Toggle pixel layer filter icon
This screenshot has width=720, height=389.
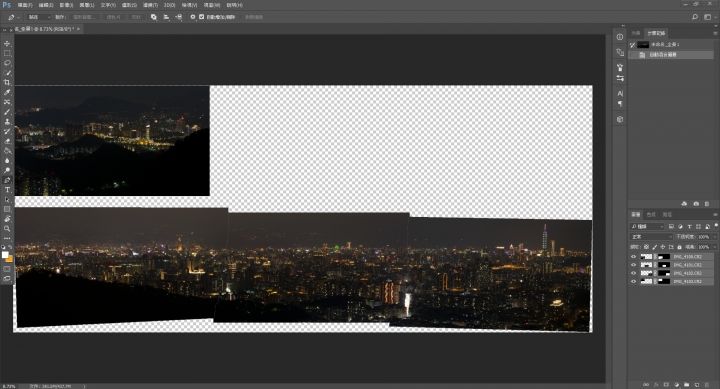[x=671, y=226]
